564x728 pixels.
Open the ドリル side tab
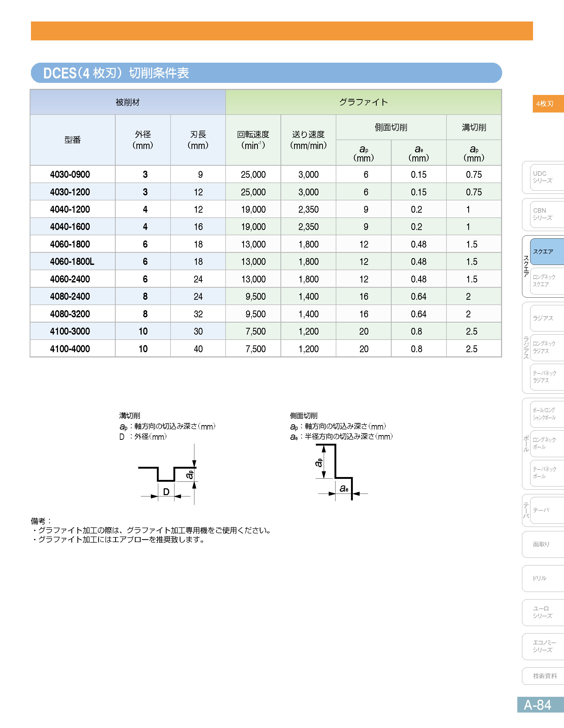pyautogui.click(x=543, y=578)
